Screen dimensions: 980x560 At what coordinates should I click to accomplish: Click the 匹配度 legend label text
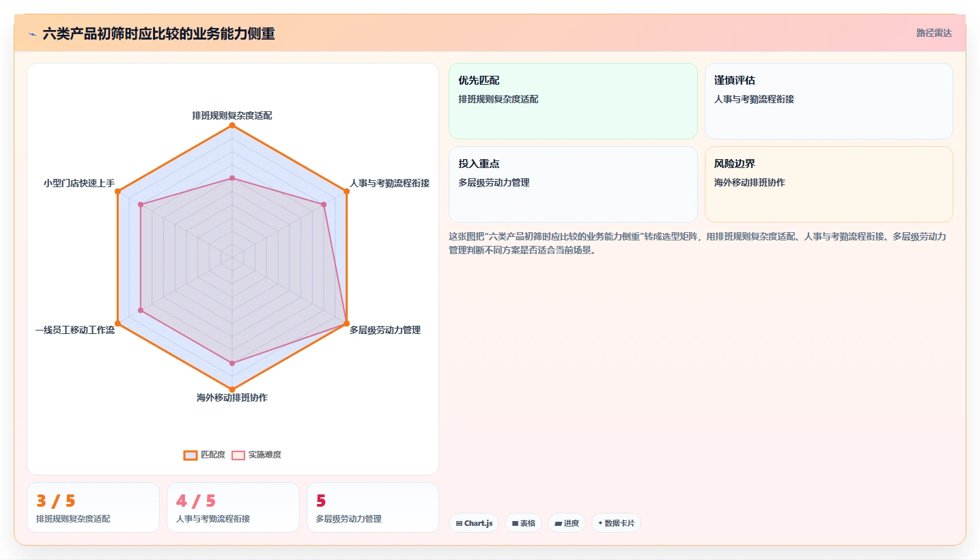pos(213,455)
